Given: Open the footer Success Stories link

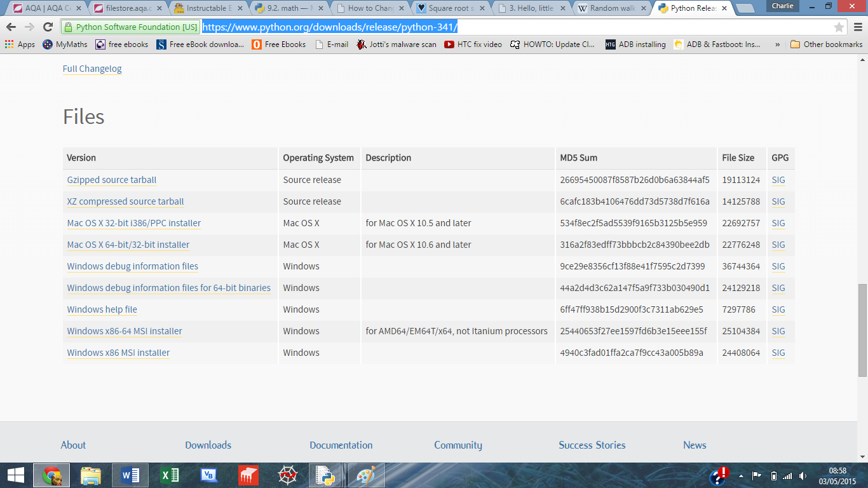Looking at the screenshot, I should point(592,445).
